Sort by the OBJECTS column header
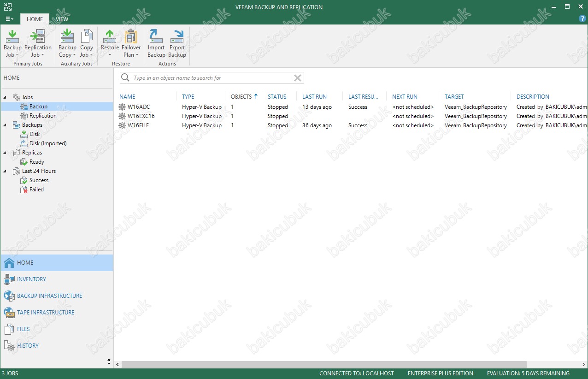 (241, 96)
